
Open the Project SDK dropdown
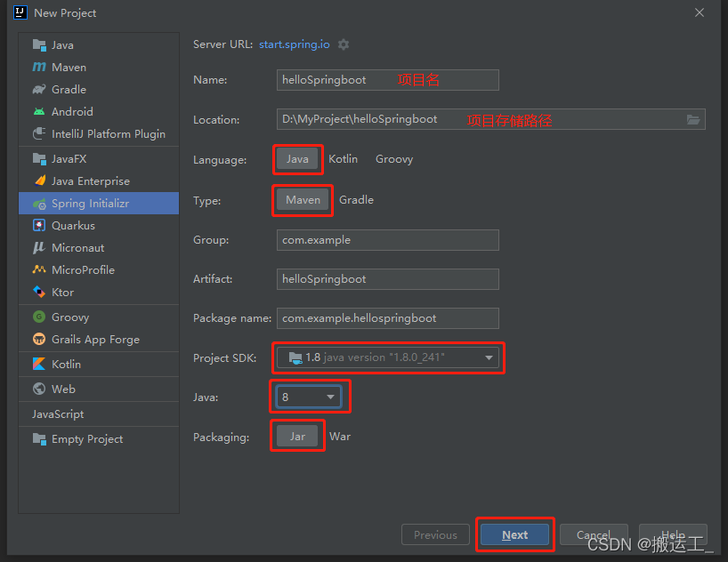[388, 357]
